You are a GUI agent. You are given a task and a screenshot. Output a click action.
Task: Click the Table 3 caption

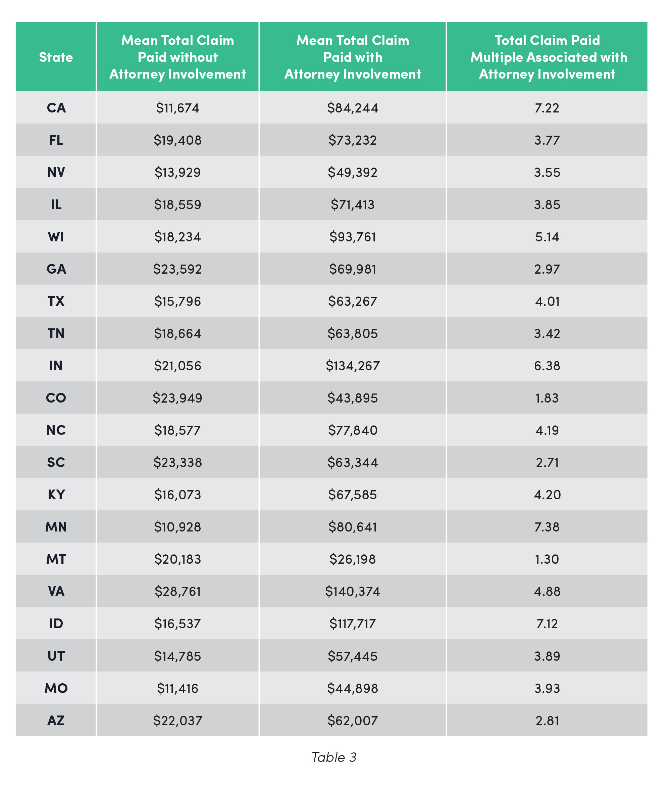tap(333, 757)
